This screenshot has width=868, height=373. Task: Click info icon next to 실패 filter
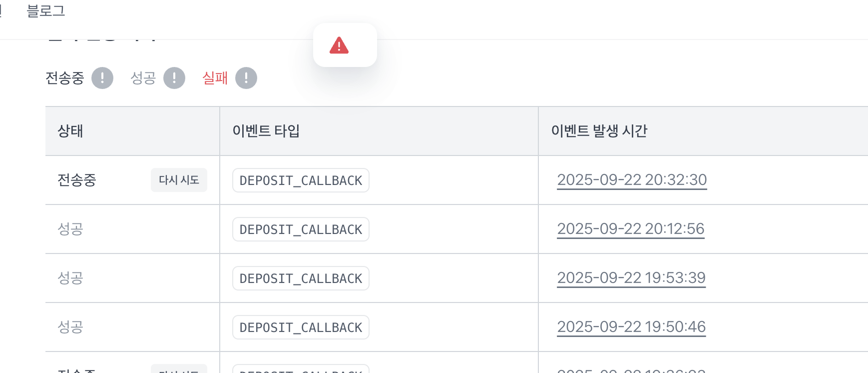(246, 78)
